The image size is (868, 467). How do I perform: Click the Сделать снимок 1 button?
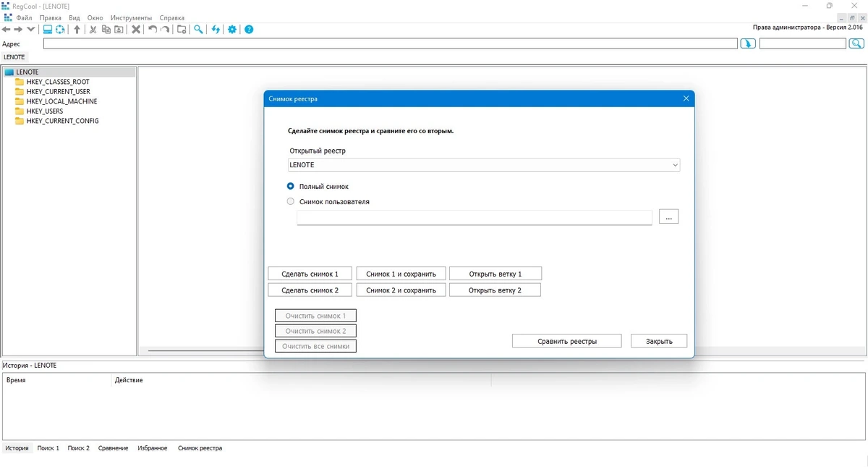[x=310, y=274]
